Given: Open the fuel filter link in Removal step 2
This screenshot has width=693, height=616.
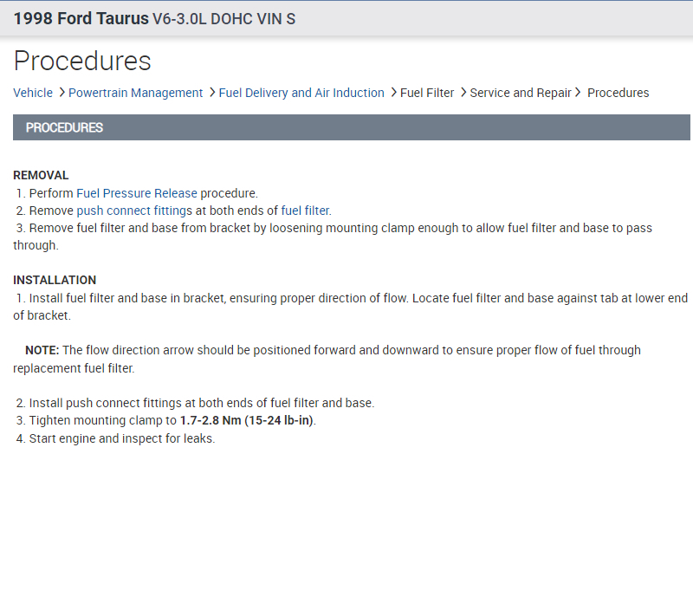Looking at the screenshot, I should (x=305, y=211).
